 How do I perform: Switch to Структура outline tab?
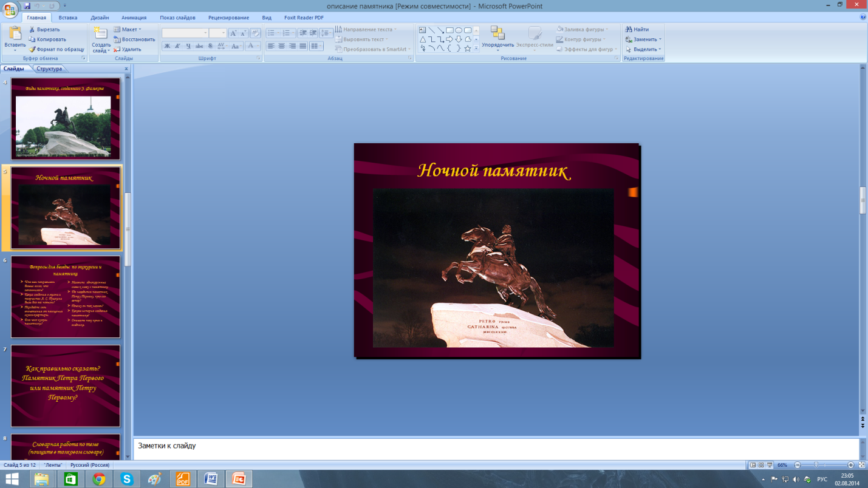49,69
